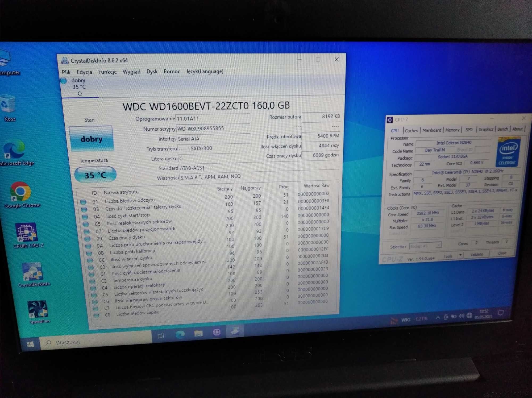
Task: Switch to the Caches tab in CPU-Z
Action: point(412,131)
